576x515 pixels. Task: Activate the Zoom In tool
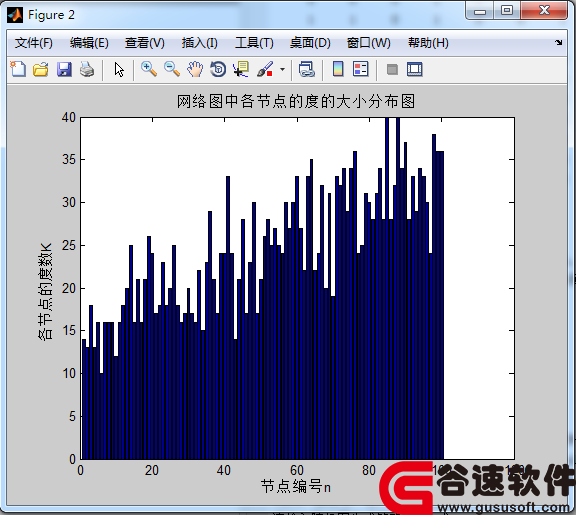(x=149, y=69)
